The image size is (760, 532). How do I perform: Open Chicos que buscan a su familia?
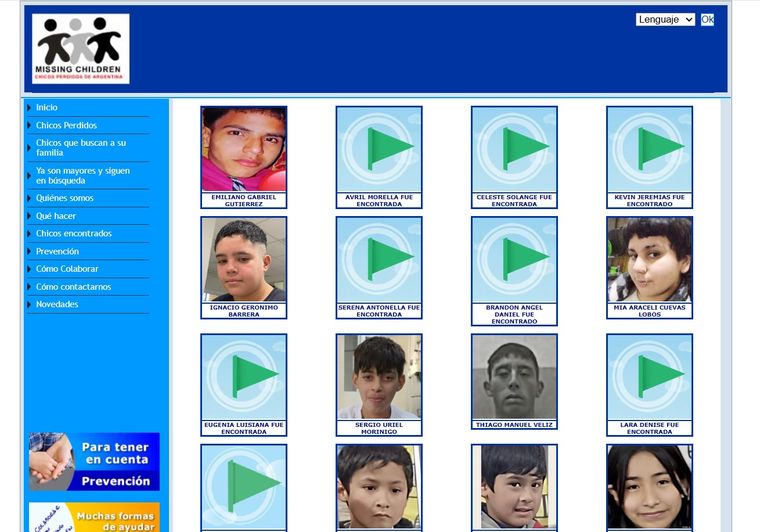coord(81,147)
